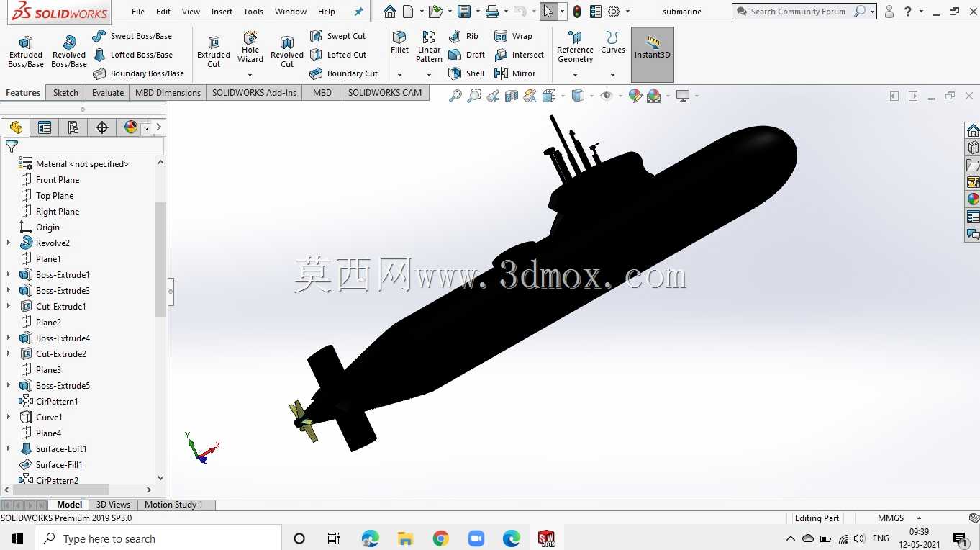This screenshot has height=550, width=980.
Task: Switch to the 3D Views tab
Action: coord(113,505)
